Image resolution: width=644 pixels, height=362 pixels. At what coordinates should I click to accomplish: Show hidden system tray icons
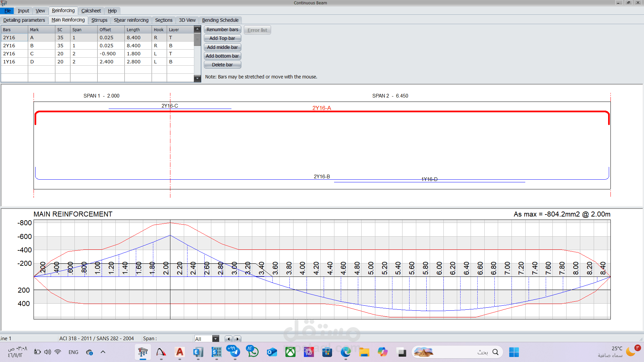coord(103,352)
